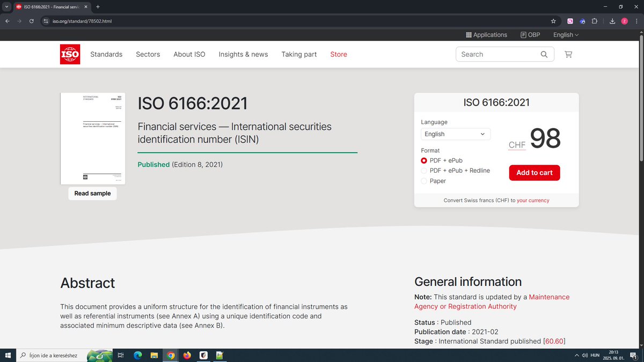Click the volume icon in system tray

pos(584,355)
